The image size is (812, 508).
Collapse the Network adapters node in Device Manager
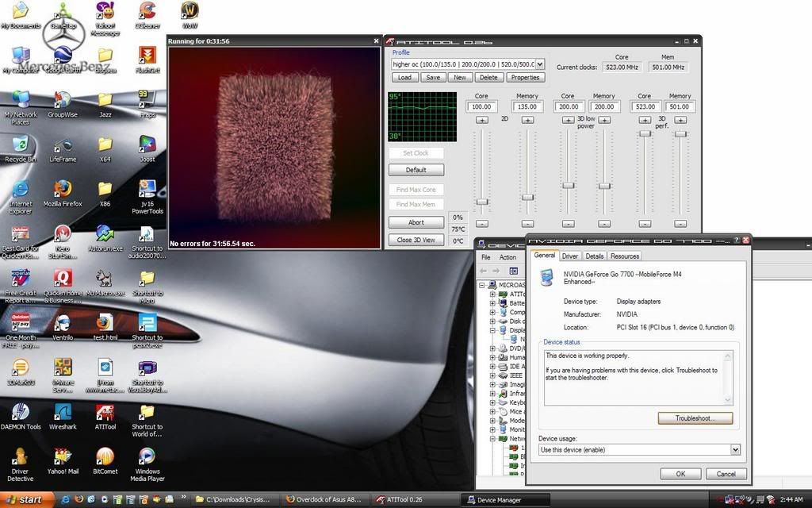(492, 438)
